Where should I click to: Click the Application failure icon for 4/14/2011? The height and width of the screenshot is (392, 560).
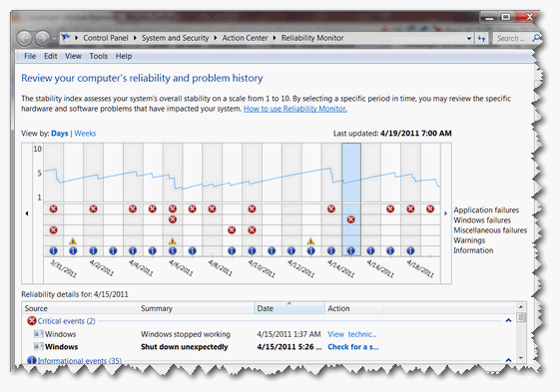coord(331,208)
